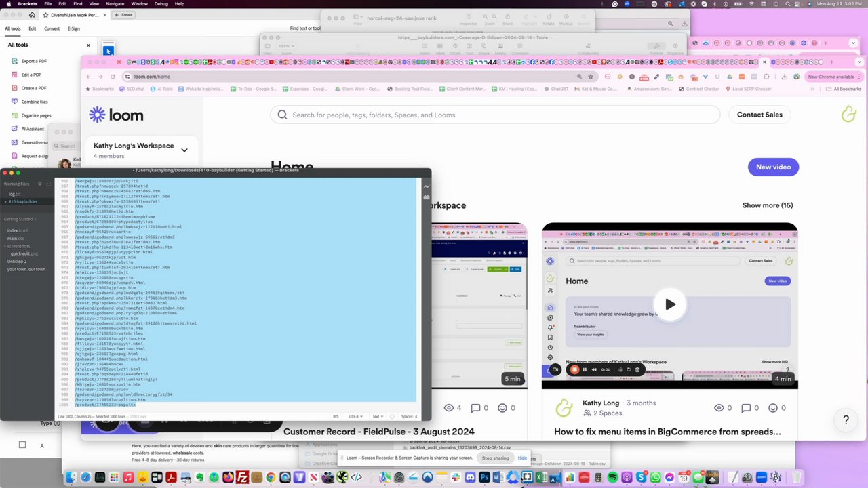Click the Home icon in Loom's left rail
This screenshot has height=488, width=868.
[550, 308]
